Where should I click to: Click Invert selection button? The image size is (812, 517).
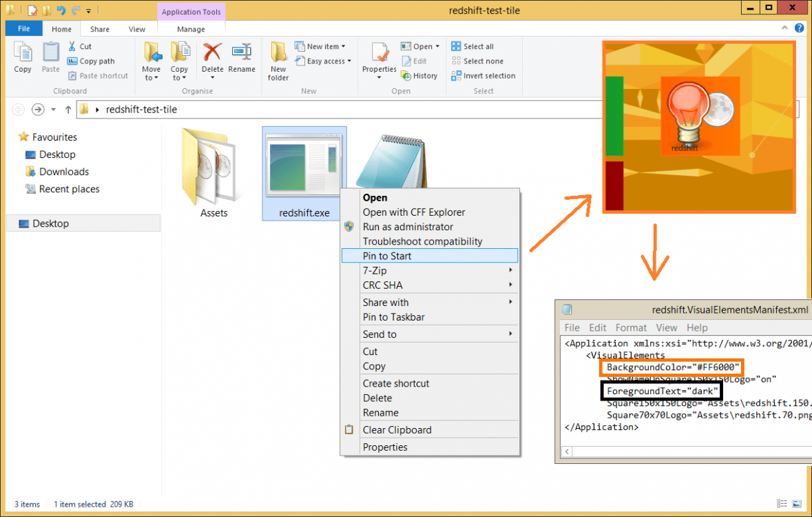click(x=483, y=76)
